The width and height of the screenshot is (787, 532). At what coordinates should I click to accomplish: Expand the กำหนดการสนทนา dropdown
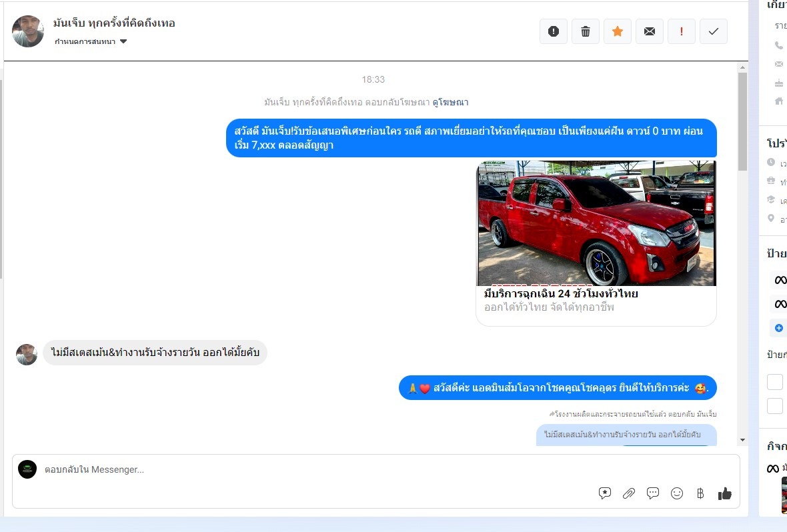[x=91, y=41]
